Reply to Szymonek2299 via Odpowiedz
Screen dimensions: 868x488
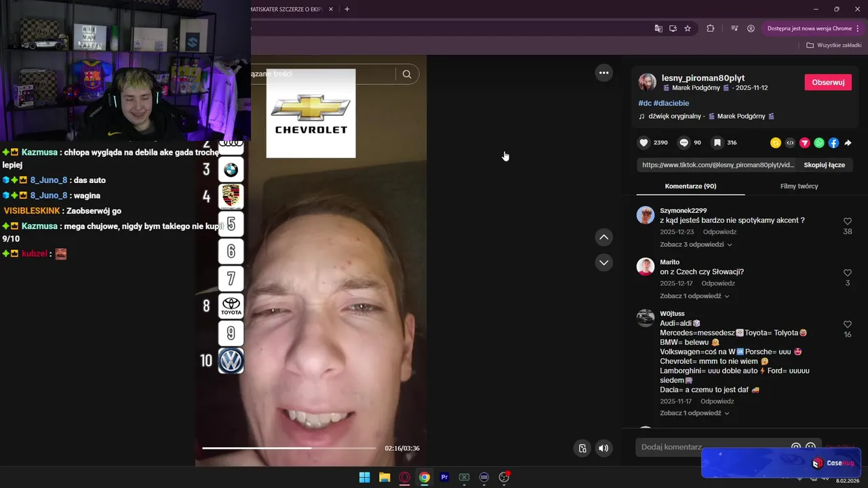click(719, 232)
